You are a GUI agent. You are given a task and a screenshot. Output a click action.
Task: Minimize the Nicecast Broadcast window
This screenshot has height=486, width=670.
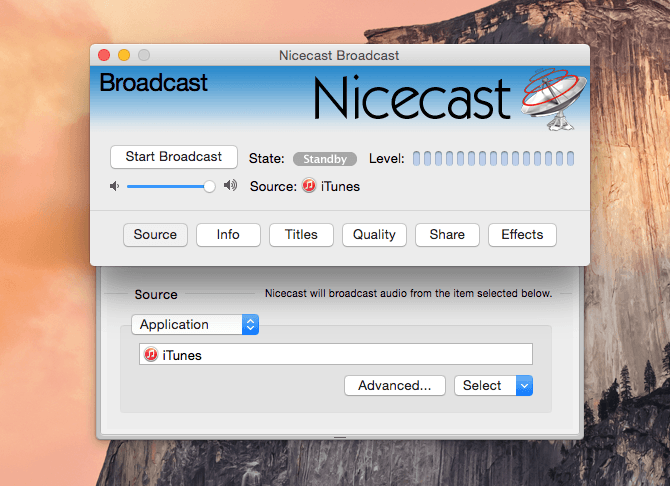(124, 55)
